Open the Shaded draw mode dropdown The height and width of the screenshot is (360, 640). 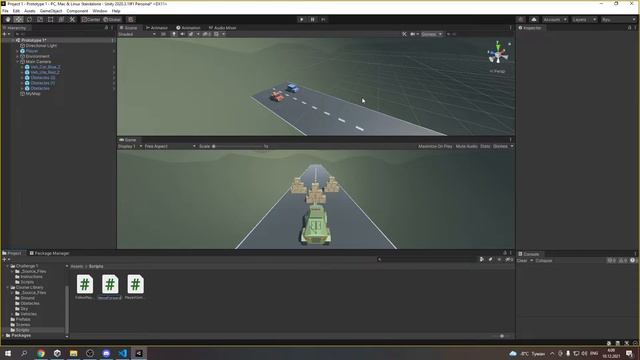pyautogui.click(x=137, y=34)
